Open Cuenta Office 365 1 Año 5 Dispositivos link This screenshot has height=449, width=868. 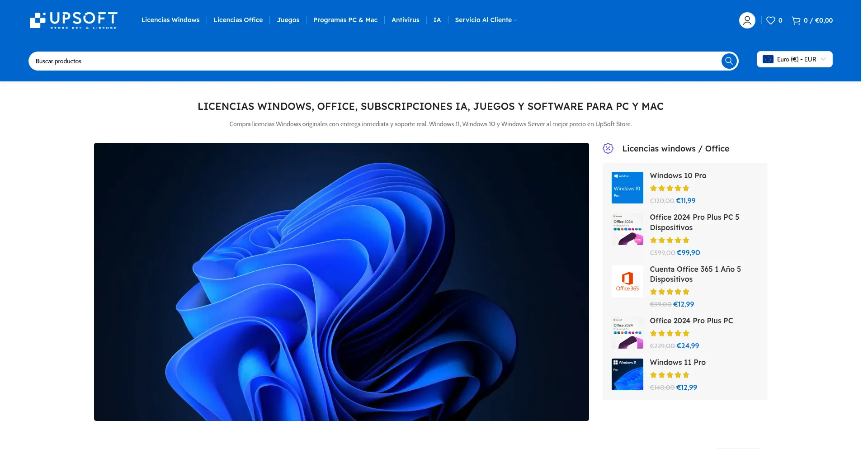point(695,274)
